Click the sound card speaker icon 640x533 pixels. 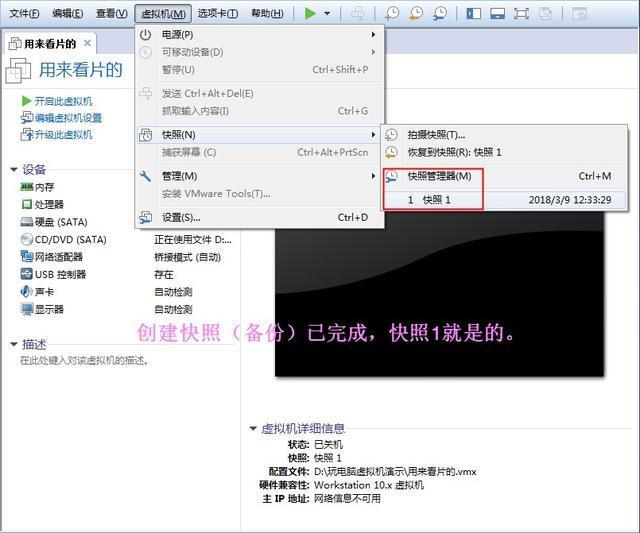(x=27, y=291)
